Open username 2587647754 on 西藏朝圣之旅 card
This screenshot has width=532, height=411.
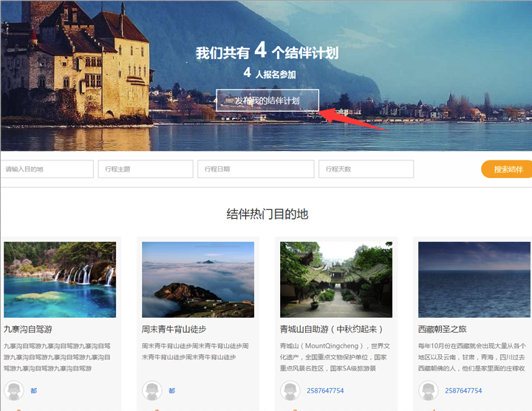pyautogui.click(x=463, y=391)
